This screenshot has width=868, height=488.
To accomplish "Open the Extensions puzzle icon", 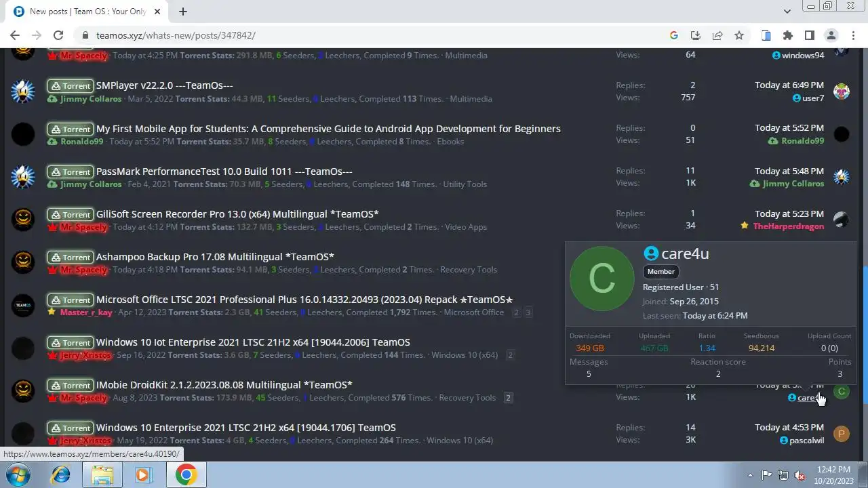I will [x=787, y=35].
